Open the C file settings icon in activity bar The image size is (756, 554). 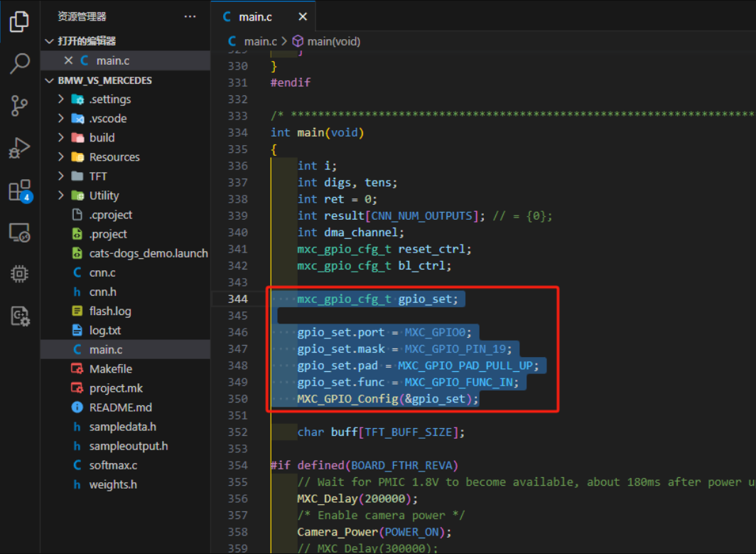[x=20, y=316]
